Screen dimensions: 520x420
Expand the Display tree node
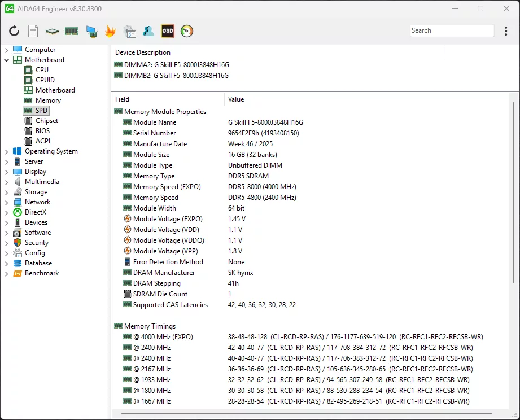tap(6, 172)
